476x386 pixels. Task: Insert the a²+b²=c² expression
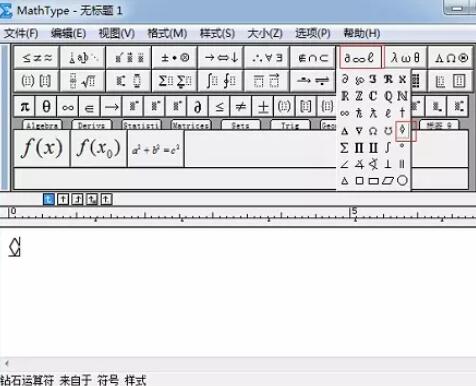pyautogui.click(x=156, y=148)
